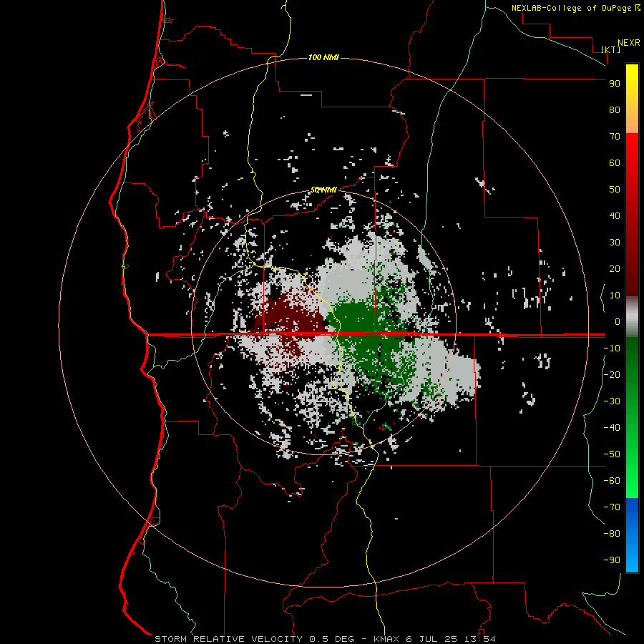Click the 80 value on the velocity scale

[615, 110]
